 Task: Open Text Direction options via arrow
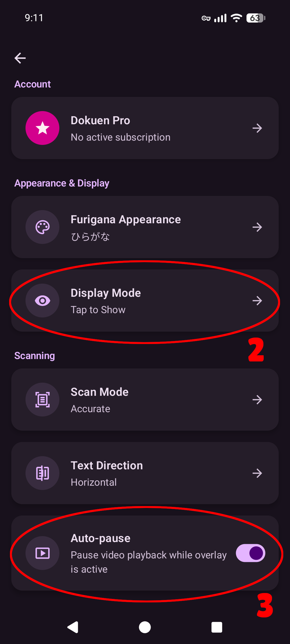(257, 473)
